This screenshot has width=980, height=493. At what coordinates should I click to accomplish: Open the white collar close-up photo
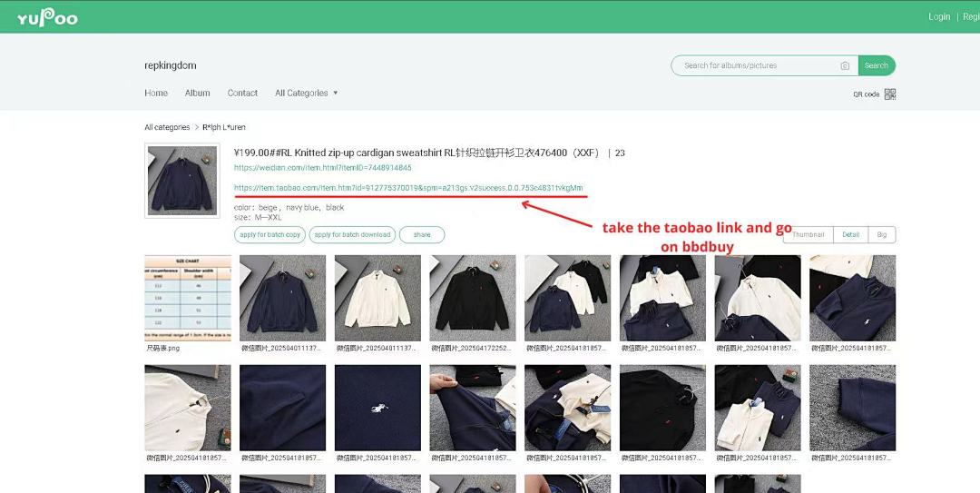188,408
